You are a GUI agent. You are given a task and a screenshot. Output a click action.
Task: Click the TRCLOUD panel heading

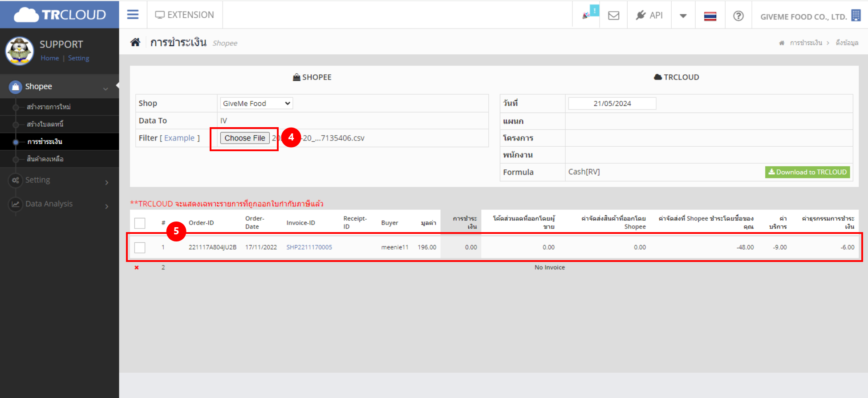click(x=677, y=77)
